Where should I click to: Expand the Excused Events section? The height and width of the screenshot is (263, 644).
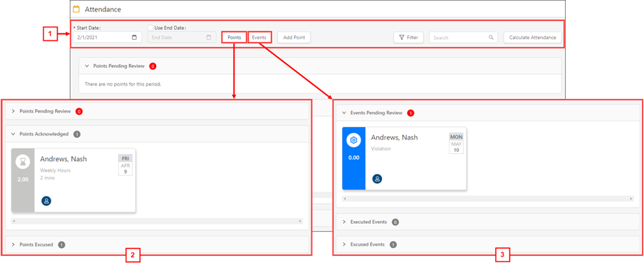(344, 244)
